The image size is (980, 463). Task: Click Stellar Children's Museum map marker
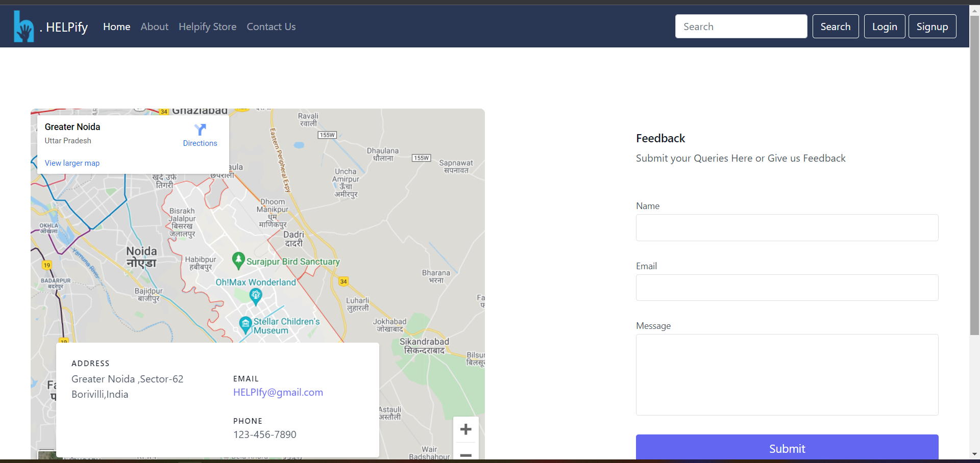(246, 325)
